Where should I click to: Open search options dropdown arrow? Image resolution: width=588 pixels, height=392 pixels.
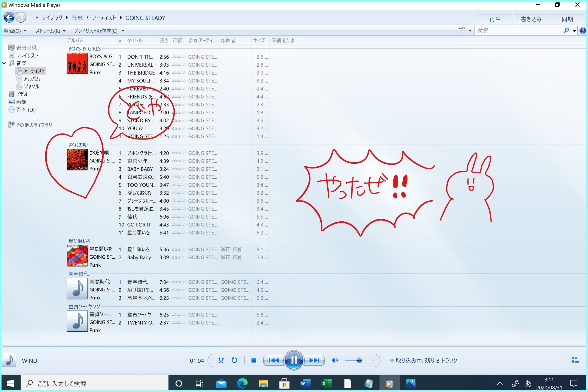[574, 31]
